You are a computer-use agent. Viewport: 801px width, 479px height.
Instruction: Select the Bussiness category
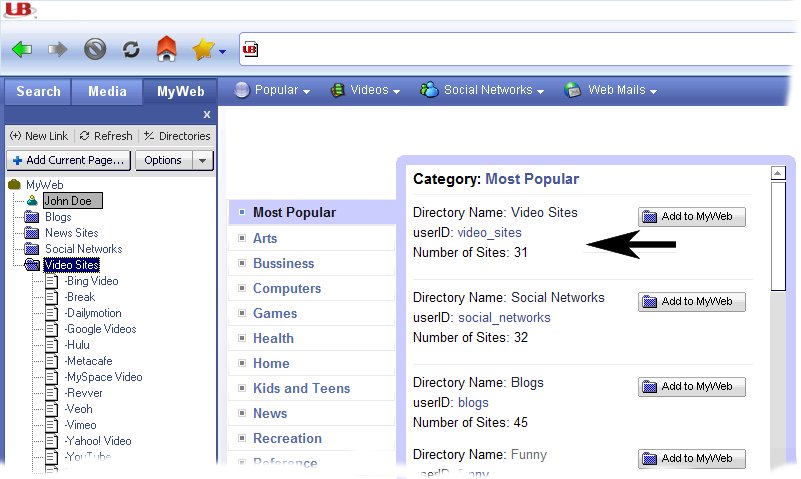pos(312,264)
